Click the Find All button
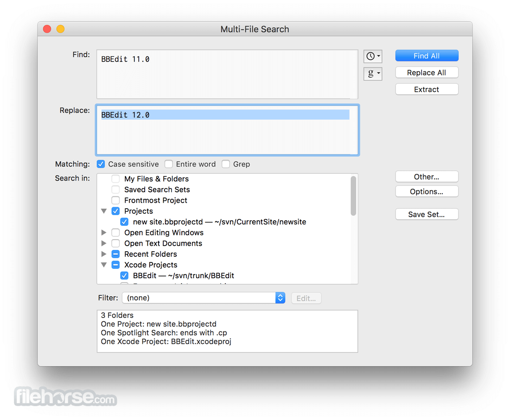Screen dimensions: 510x420 point(427,56)
